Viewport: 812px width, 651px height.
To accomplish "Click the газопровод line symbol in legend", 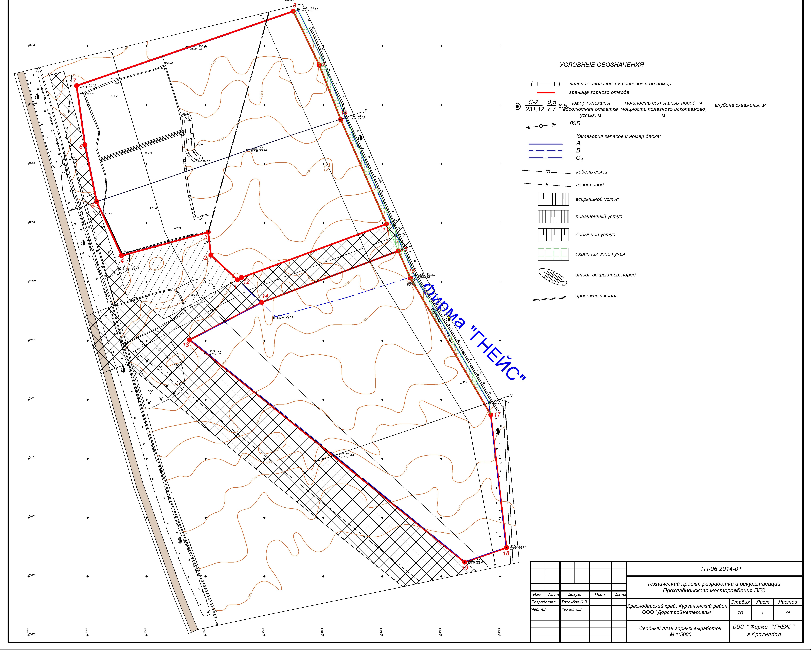I will [546, 185].
